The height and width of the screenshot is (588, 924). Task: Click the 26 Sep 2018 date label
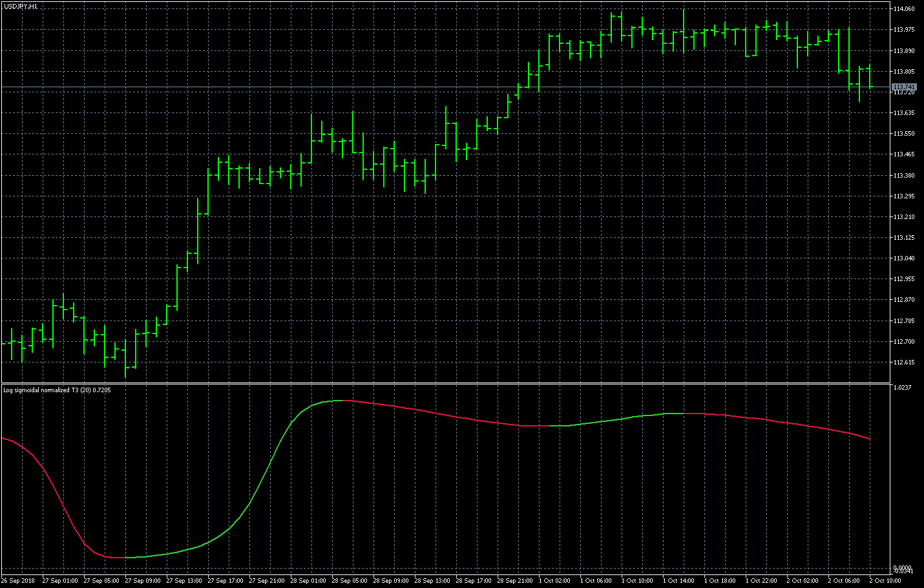click(x=18, y=581)
